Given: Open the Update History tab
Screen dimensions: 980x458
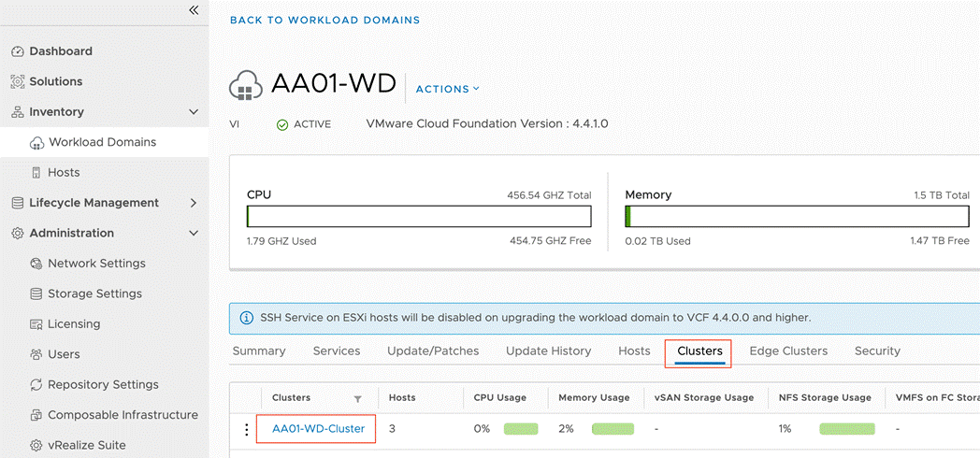Looking at the screenshot, I should click(x=548, y=351).
